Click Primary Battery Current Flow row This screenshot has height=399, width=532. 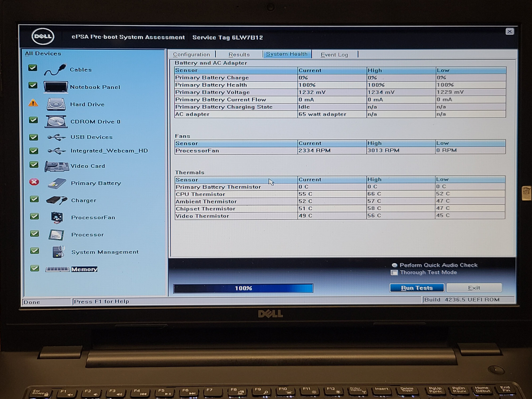[x=340, y=99]
